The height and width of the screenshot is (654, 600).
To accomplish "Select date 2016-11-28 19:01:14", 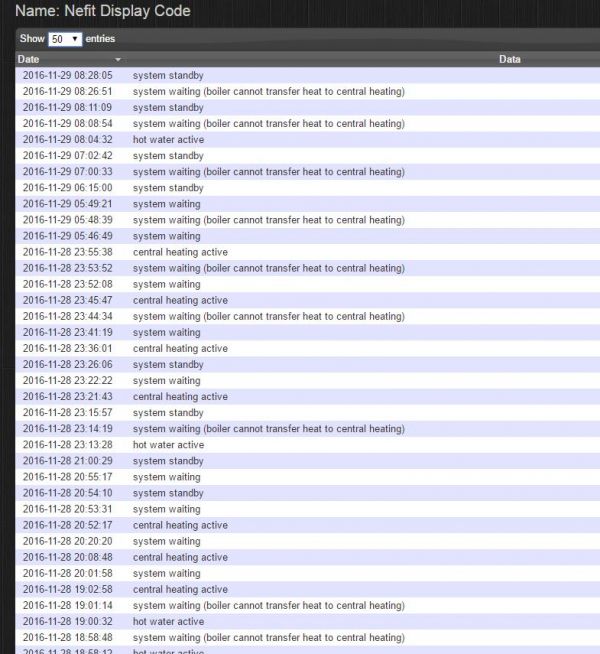I will (68, 605).
